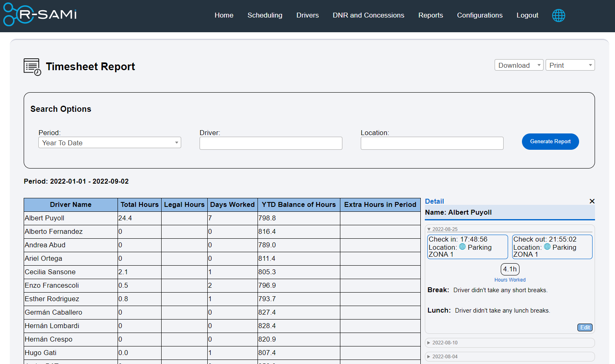Click the Hours Worked label
615x364 pixels.
coord(510,280)
